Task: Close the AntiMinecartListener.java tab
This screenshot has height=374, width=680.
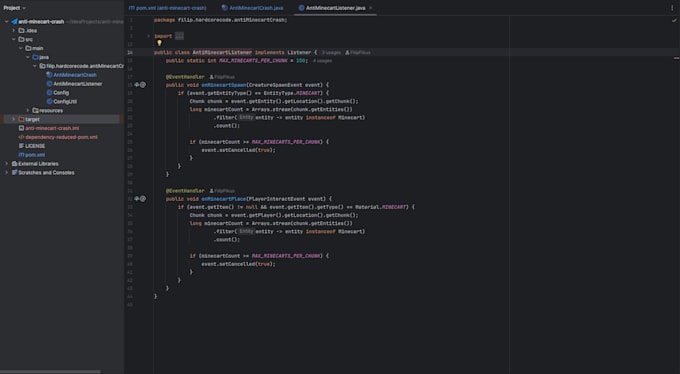Action: click(371, 8)
